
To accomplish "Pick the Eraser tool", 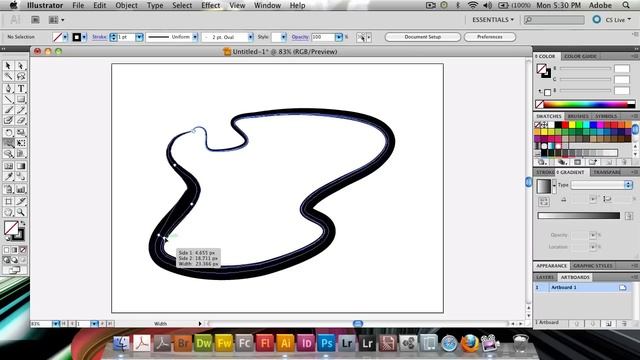I will (21, 120).
